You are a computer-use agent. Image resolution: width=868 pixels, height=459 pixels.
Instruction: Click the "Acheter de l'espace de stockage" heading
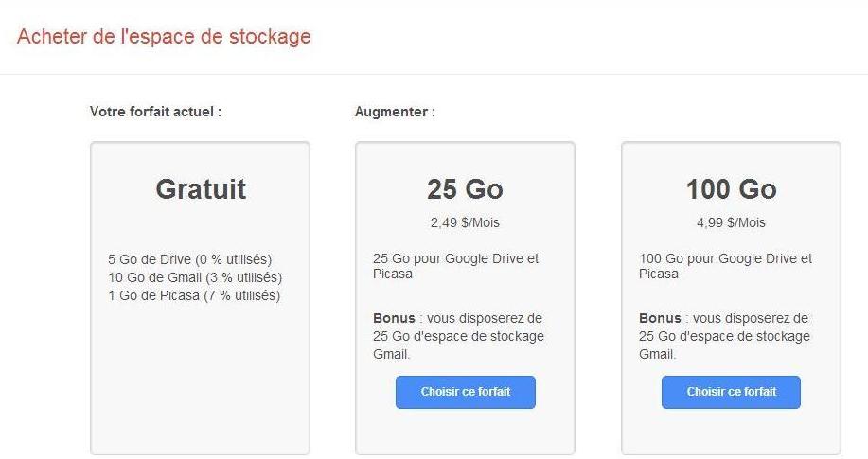point(164,37)
